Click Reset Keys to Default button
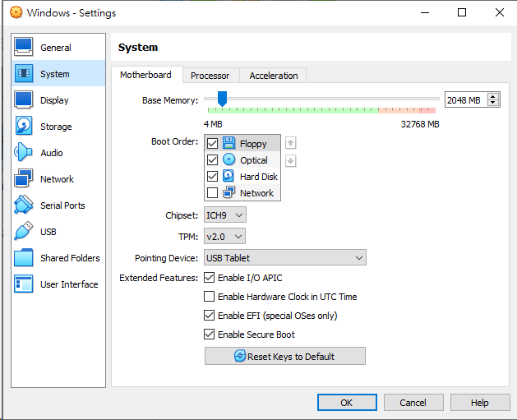This screenshot has width=517, height=420. 284,357
